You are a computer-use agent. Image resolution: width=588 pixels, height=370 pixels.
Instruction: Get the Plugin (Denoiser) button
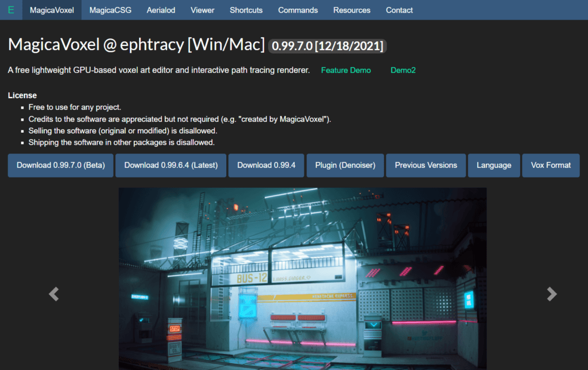tap(345, 165)
